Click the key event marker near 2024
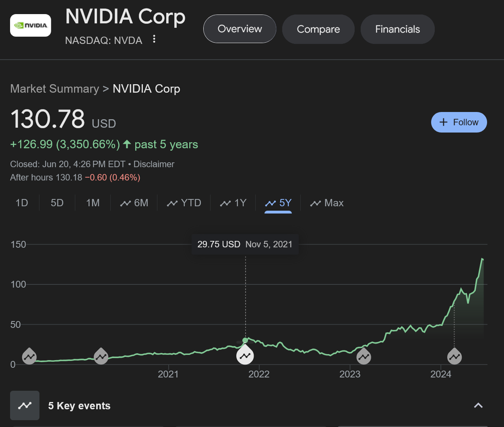This screenshot has height=427, width=504. [x=454, y=356]
